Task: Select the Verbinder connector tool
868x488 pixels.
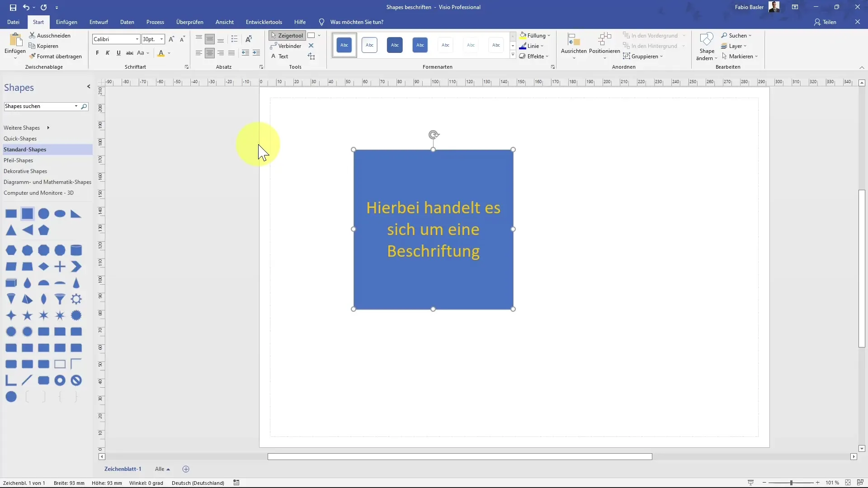Action: point(286,46)
